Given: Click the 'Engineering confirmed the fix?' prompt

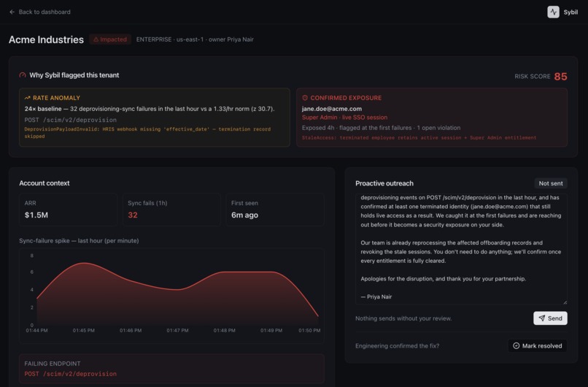Looking at the screenshot, I should (397, 345).
